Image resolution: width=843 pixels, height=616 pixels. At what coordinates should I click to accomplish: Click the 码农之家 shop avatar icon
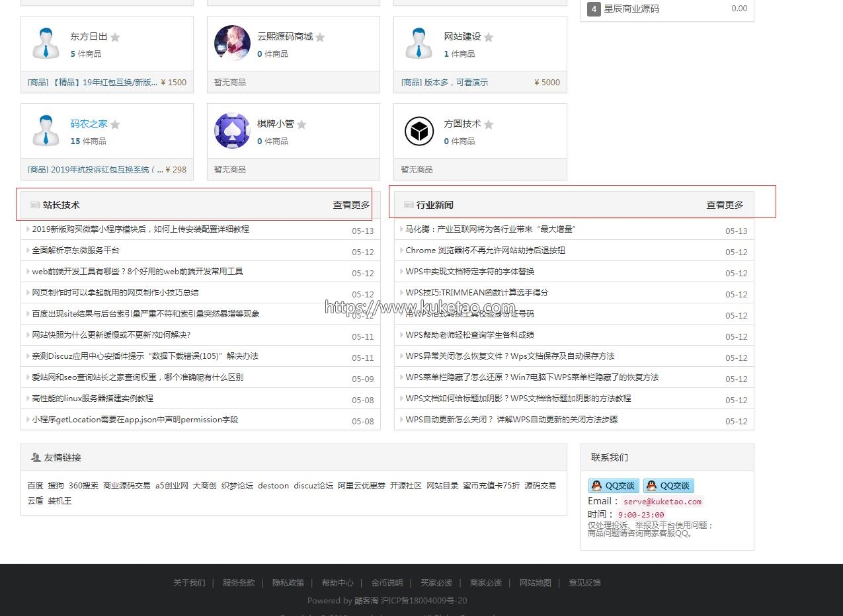pyautogui.click(x=46, y=131)
